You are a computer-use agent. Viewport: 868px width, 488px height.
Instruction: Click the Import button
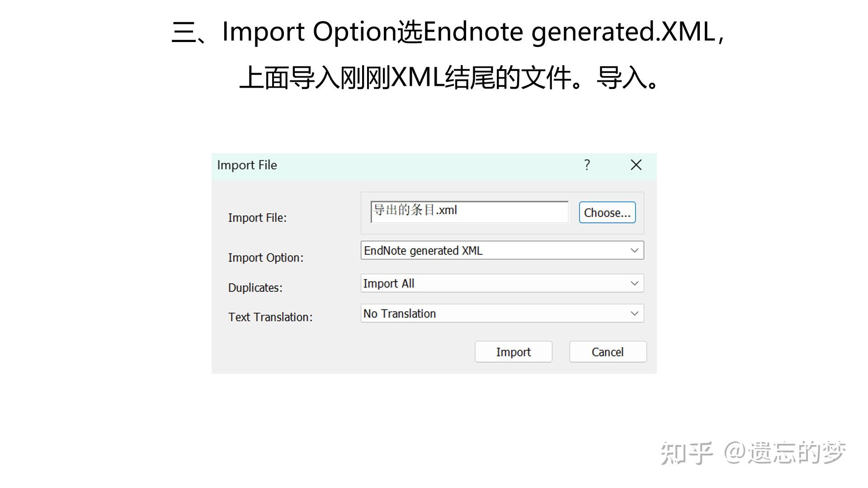pos(513,352)
